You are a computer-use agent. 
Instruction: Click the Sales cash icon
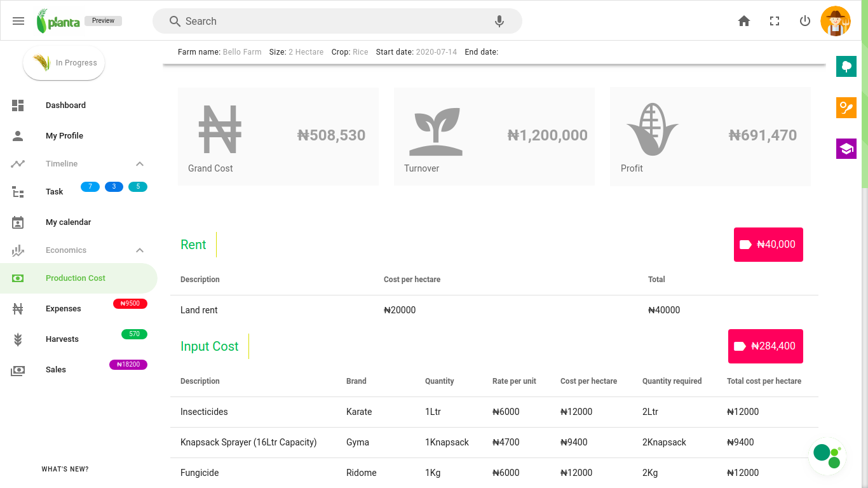(x=18, y=370)
